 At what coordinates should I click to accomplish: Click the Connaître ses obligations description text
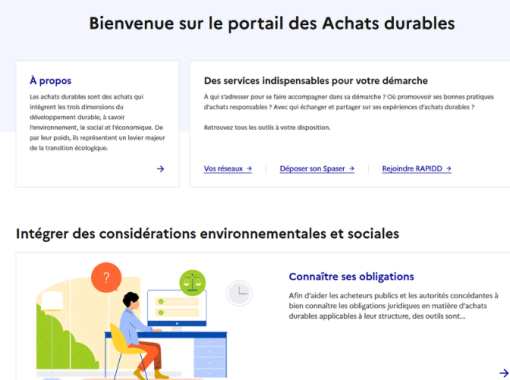pos(393,306)
